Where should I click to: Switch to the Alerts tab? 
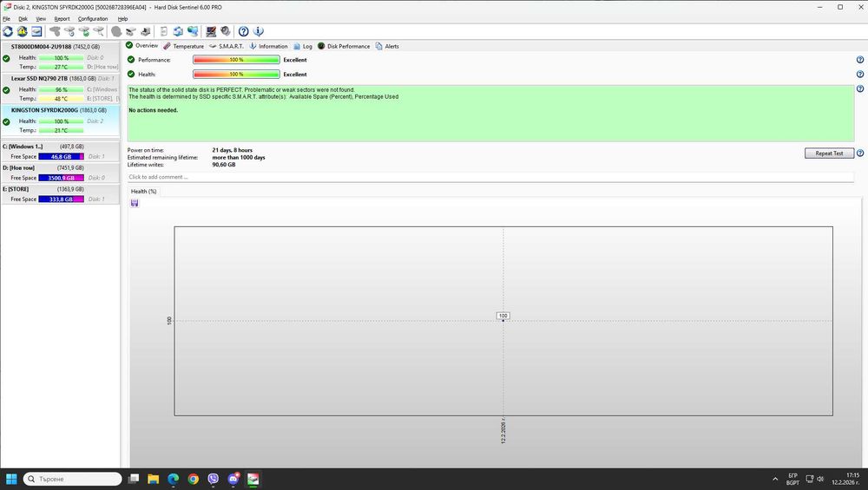click(x=387, y=46)
